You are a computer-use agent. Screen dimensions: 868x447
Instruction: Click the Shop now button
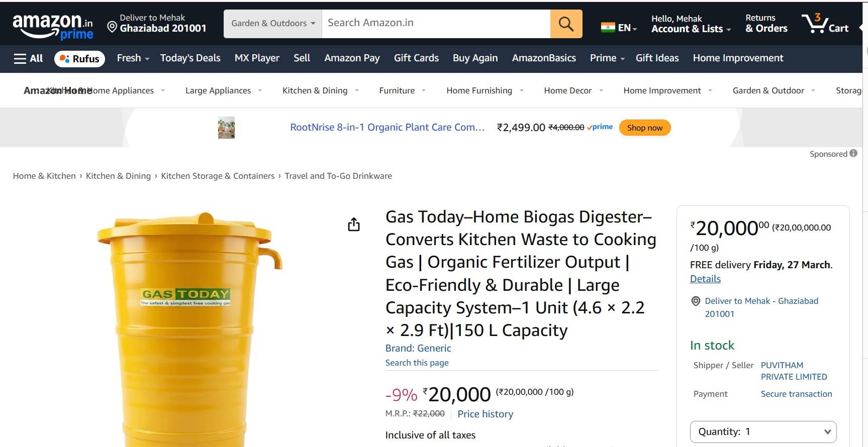644,128
